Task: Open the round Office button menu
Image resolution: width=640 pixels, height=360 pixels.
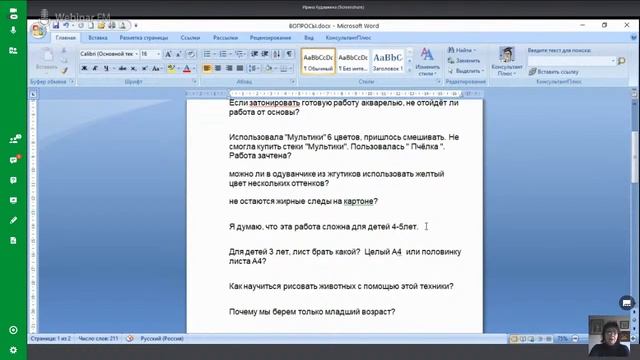Action: click(x=39, y=31)
